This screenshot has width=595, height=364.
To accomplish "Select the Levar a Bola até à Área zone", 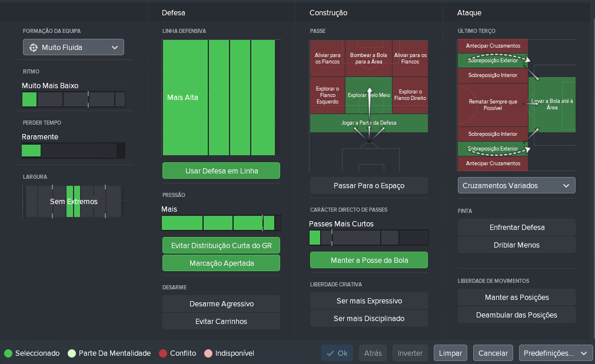I will click(x=551, y=104).
